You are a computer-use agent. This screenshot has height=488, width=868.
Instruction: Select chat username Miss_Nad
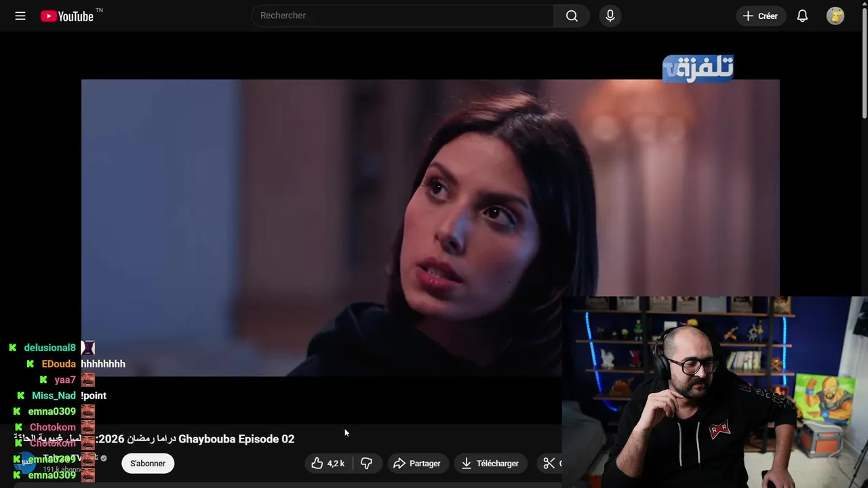54,396
